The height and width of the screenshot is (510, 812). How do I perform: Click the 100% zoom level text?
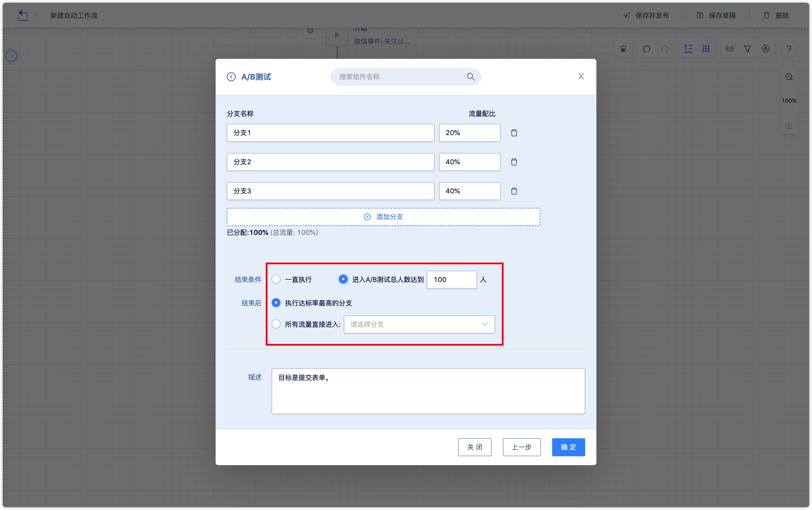click(789, 101)
